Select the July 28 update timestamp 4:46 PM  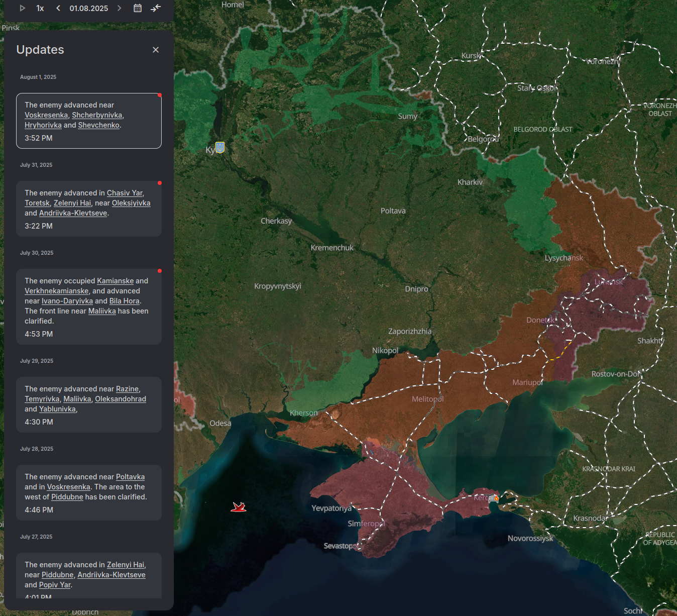pos(39,510)
